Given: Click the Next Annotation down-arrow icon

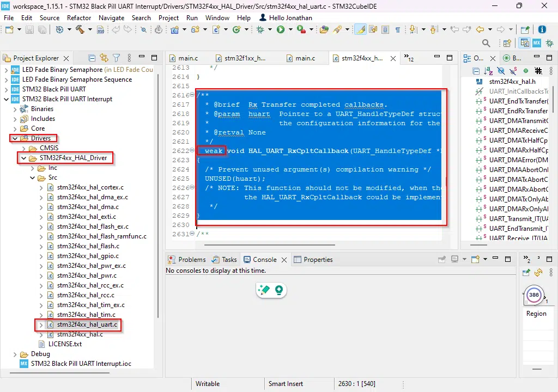Looking at the screenshot, I should [x=413, y=29].
